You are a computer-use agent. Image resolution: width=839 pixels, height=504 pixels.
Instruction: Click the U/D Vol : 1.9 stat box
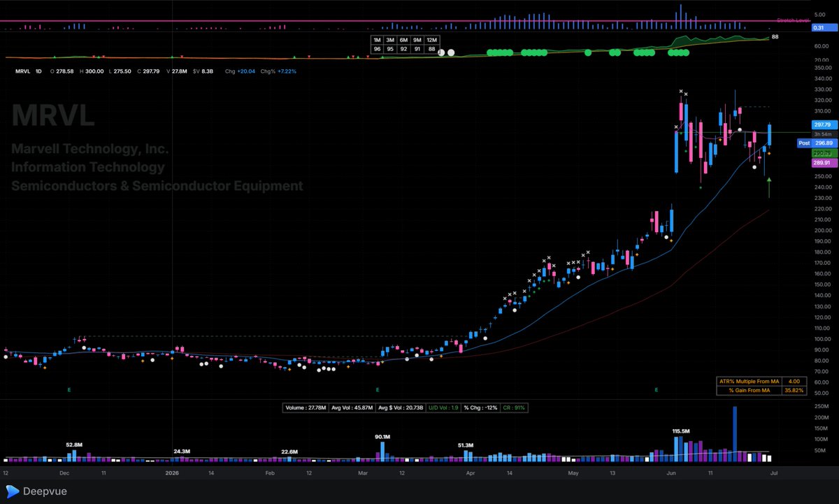(444, 407)
